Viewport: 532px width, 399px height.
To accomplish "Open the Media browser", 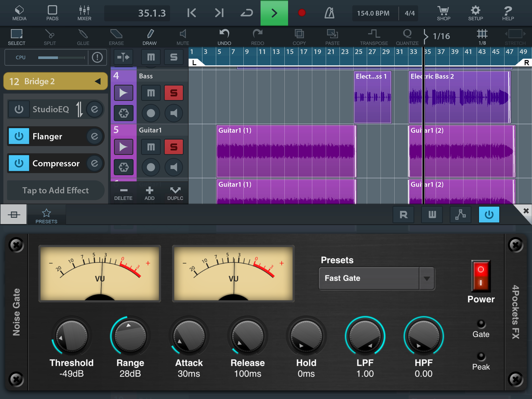I will click(19, 13).
